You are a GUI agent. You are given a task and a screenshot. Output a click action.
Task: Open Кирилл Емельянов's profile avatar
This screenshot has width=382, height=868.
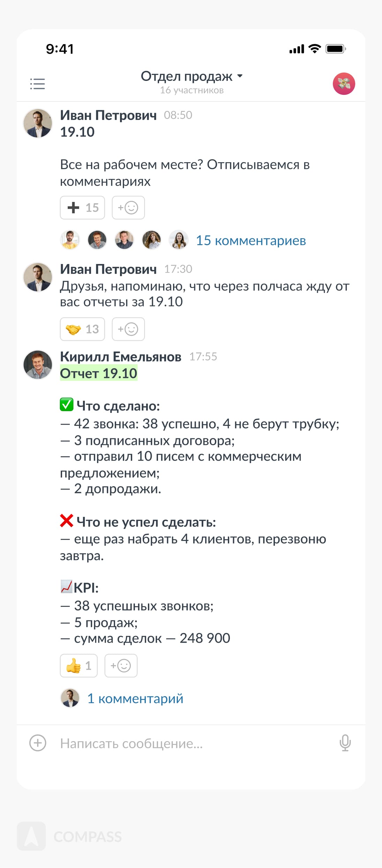pyautogui.click(x=38, y=365)
